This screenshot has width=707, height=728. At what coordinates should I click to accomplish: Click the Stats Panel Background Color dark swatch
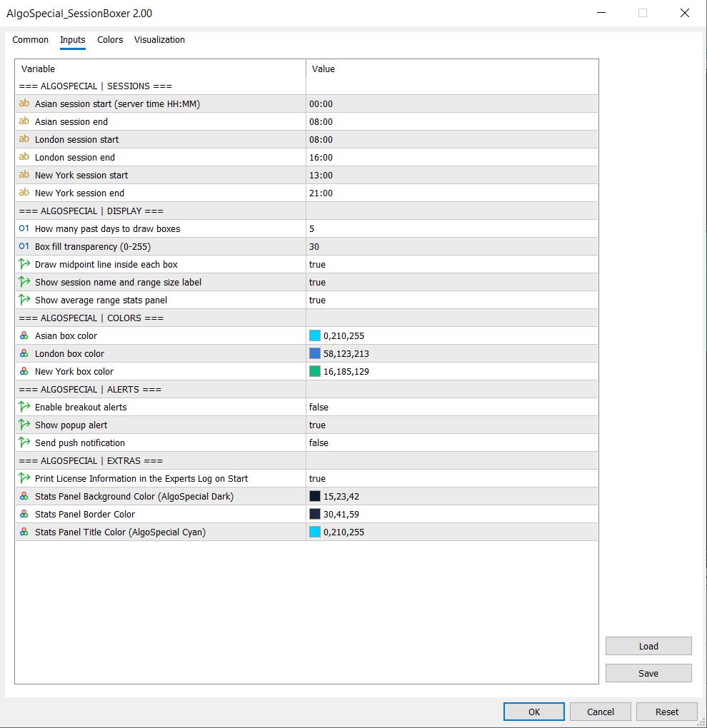click(x=315, y=496)
